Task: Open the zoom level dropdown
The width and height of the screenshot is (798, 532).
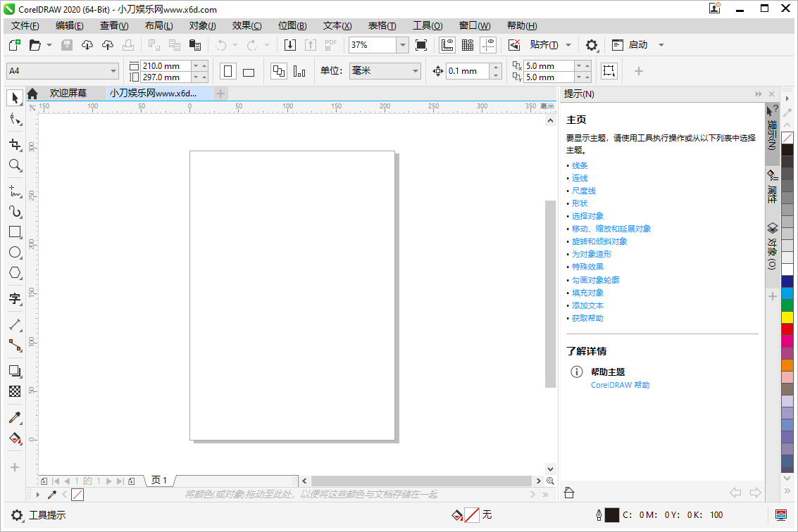Action: pos(402,45)
